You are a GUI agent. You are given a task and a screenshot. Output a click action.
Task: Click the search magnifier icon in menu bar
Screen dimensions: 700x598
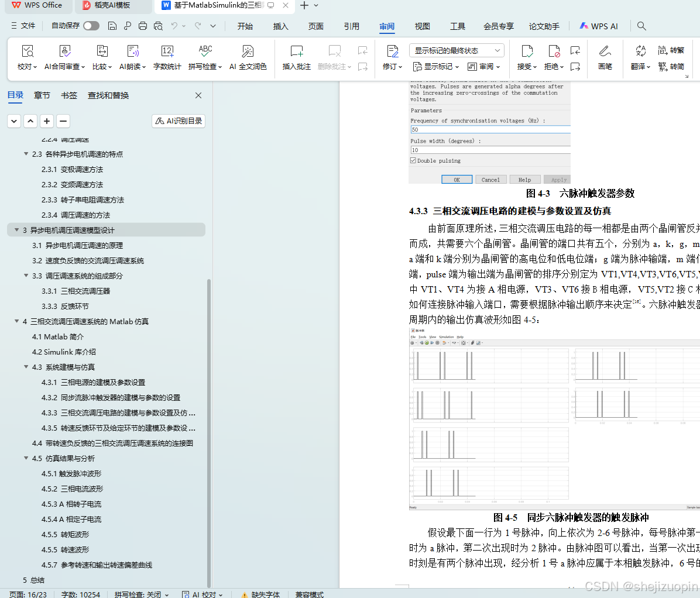[x=641, y=26]
